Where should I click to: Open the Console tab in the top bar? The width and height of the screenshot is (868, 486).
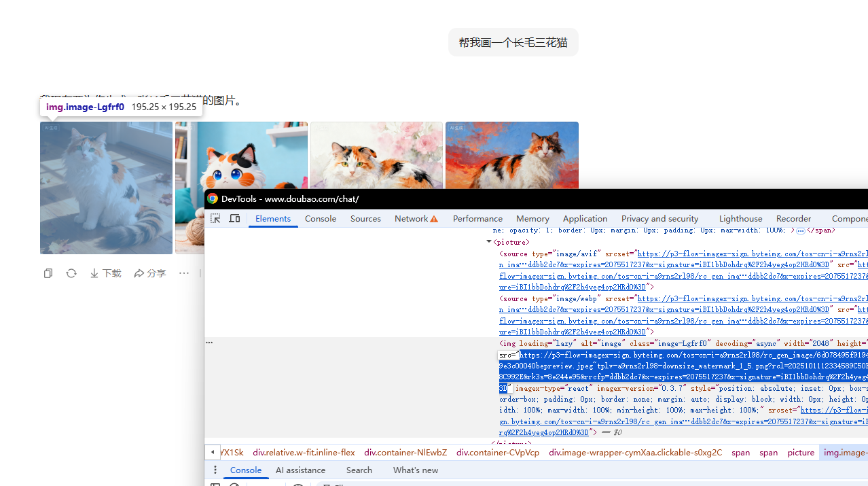(321, 218)
